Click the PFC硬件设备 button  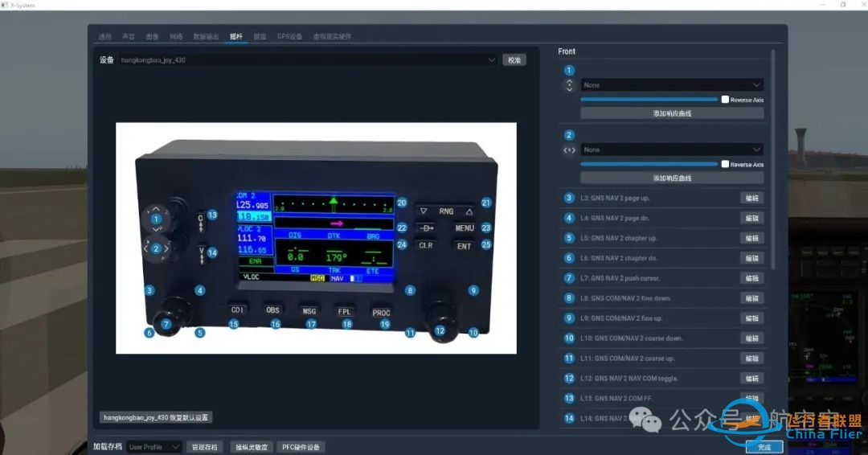(x=301, y=447)
